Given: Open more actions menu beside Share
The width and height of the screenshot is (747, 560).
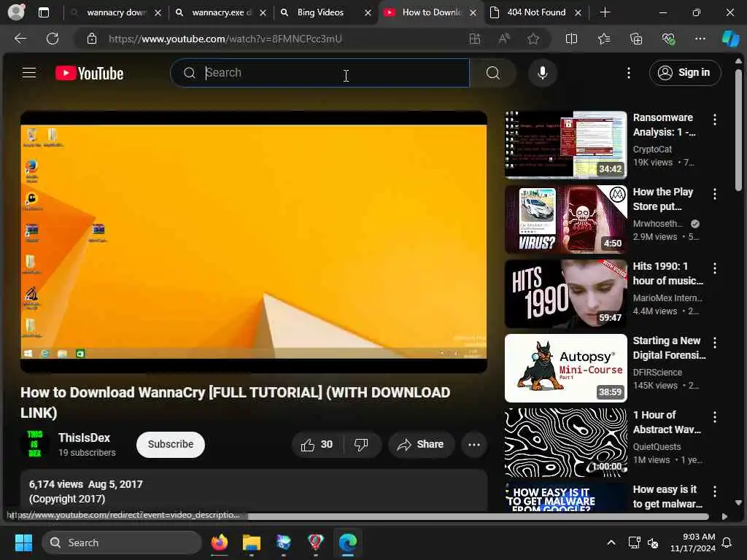Looking at the screenshot, I should [x=474, y=445].
